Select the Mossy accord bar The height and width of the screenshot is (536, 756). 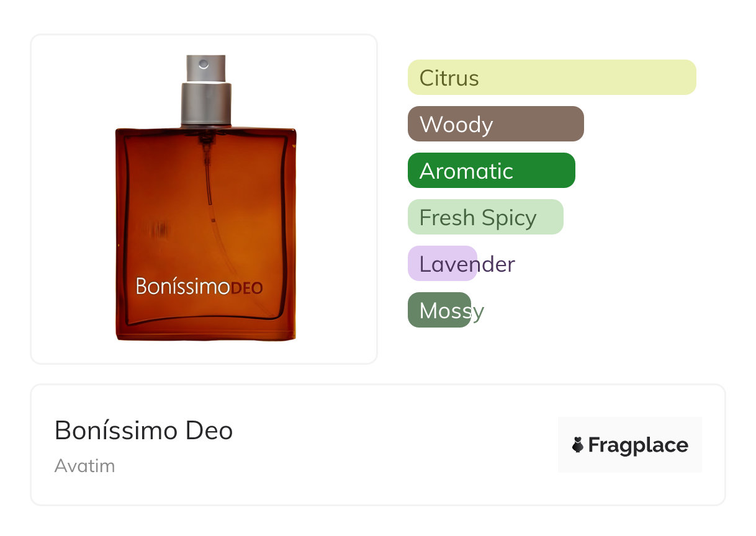pyautogui.click(x=439, y=310)
